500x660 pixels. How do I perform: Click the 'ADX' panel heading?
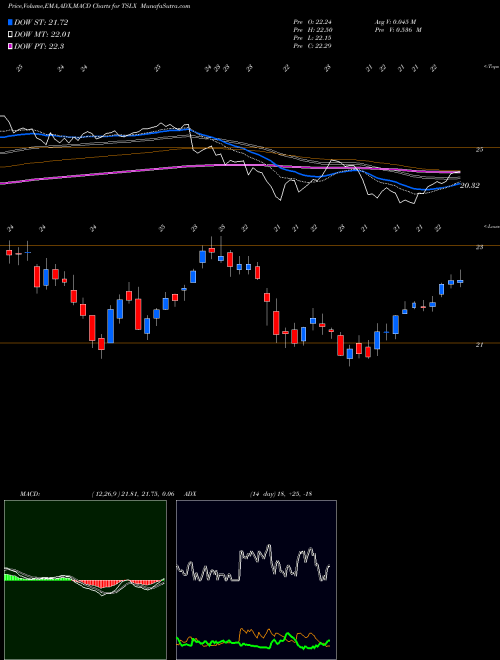click(191, 494)
